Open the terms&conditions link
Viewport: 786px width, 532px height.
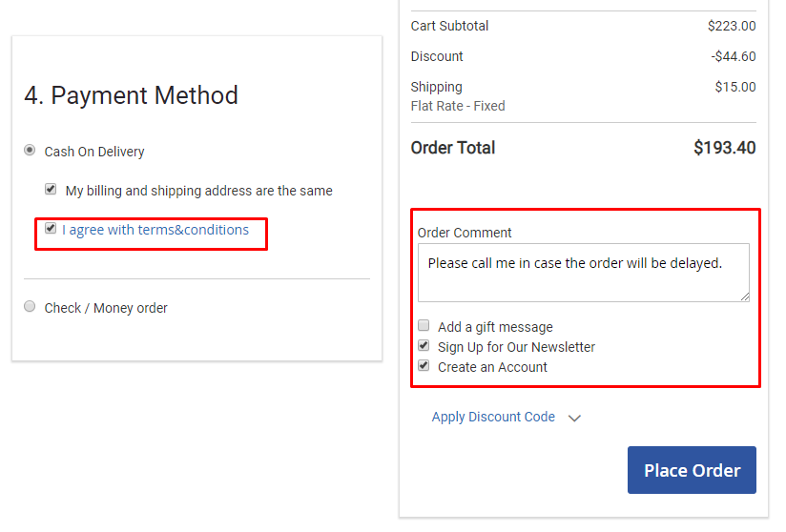193,230
